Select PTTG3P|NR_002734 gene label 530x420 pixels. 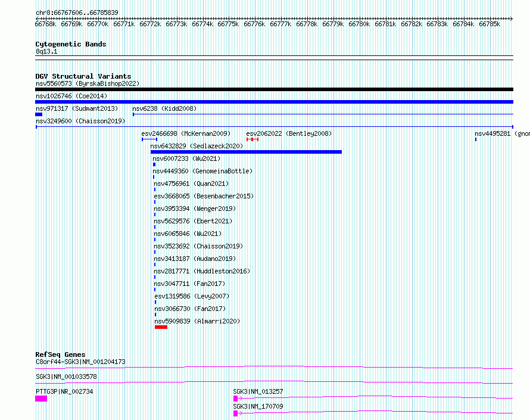pyautogui.click(x=64, y=391)
